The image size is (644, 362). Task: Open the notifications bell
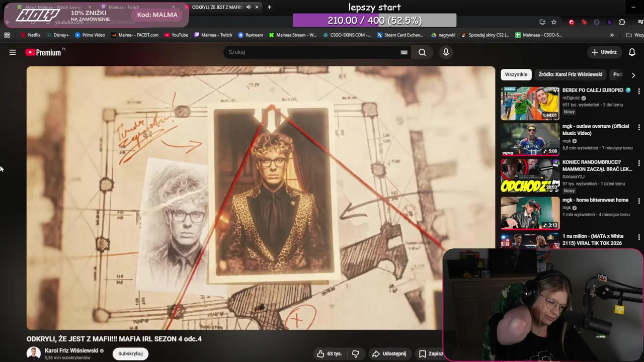point(632,52)
